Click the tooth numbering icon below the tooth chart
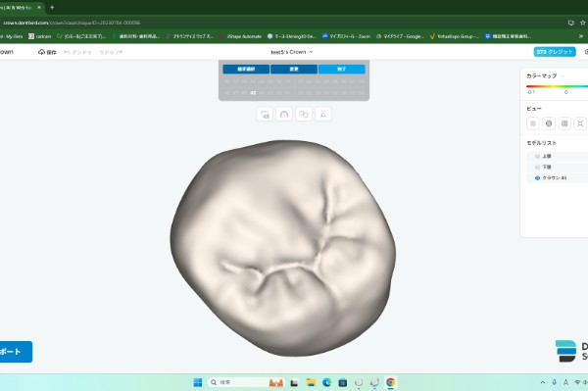Viewport: 588px width, 391px height. click(x=265, y=114)
